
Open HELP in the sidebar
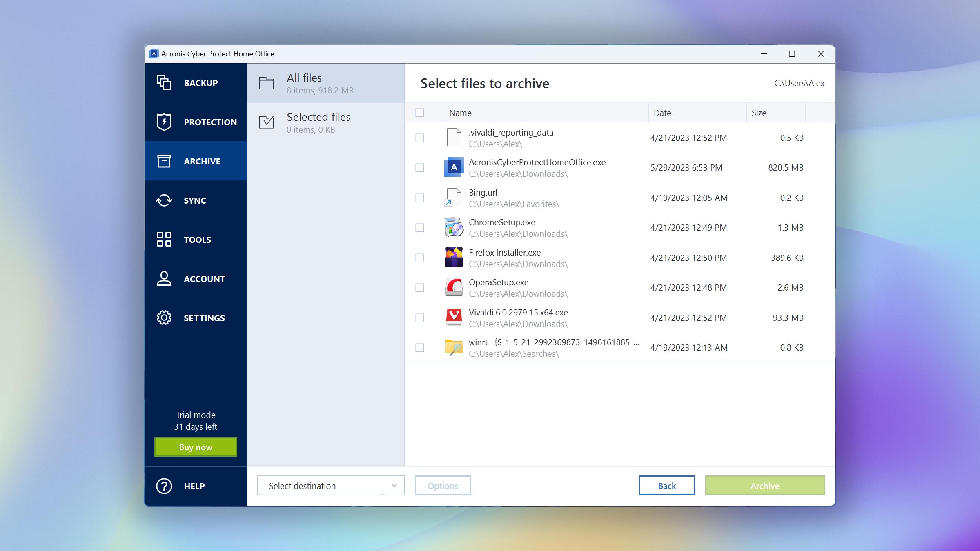point(196,486)
